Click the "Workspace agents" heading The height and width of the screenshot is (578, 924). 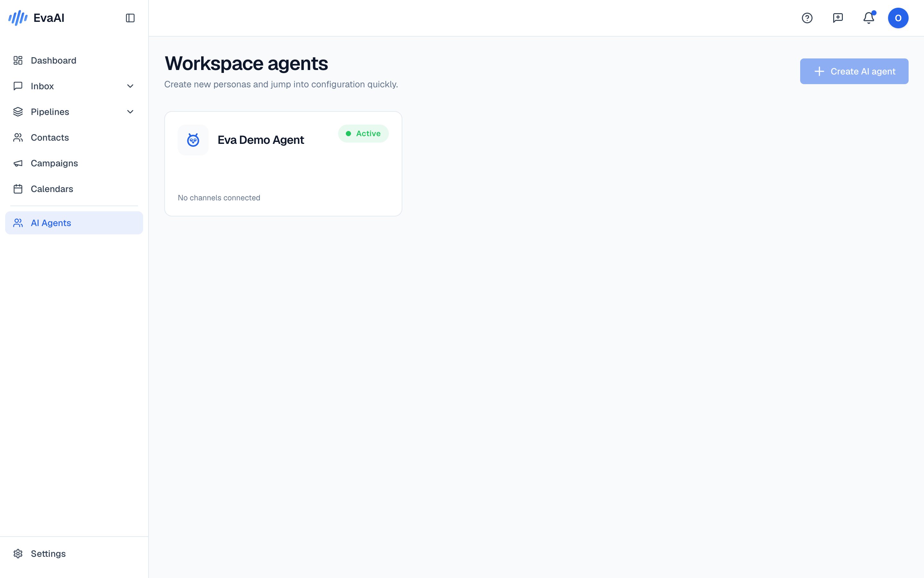pos(246,64)
